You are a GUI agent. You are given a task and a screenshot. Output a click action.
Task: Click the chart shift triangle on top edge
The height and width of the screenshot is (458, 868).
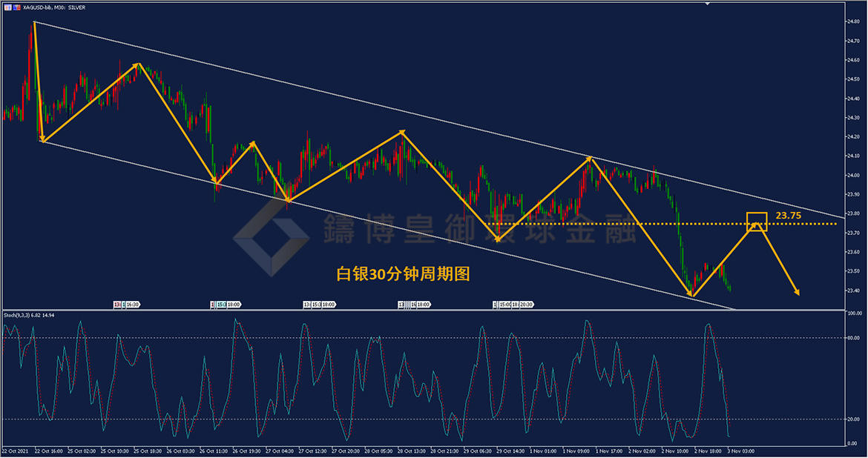pos(707,4)
